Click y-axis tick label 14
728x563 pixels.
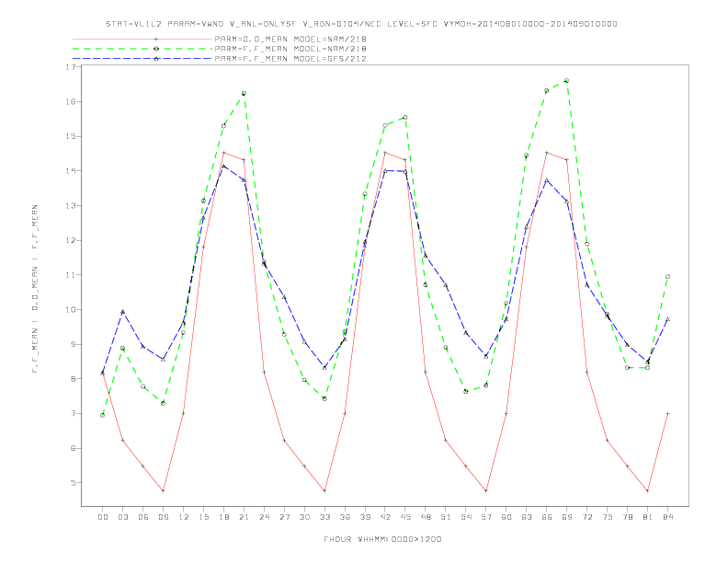71,171
